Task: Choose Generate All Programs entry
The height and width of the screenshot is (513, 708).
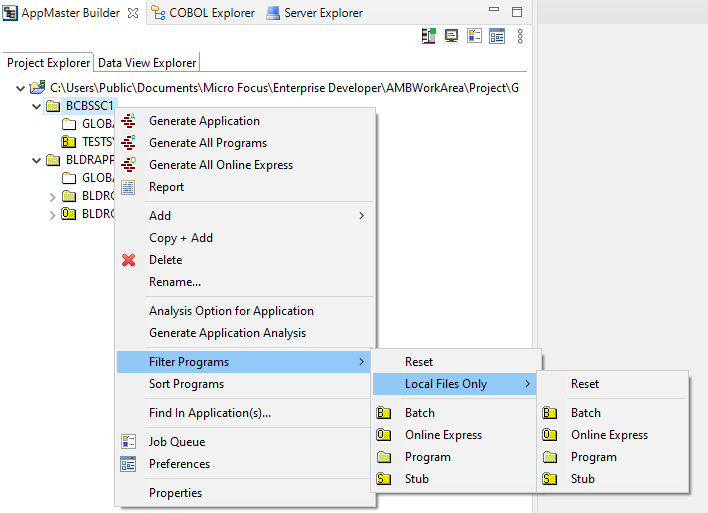Action: 246,143
